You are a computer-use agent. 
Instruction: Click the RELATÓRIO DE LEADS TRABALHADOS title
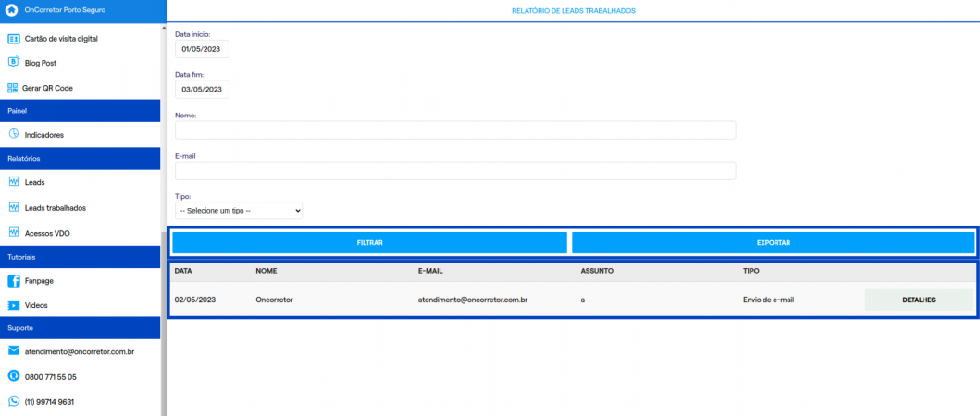tap(574, 11)
